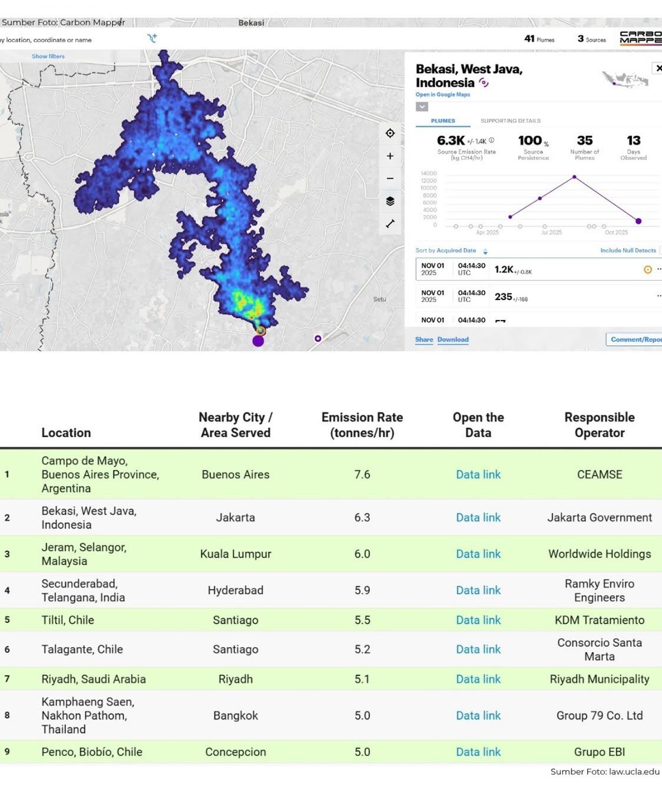
Task: Click the 7.6 emission rate value
Action: tap(362, 474)
